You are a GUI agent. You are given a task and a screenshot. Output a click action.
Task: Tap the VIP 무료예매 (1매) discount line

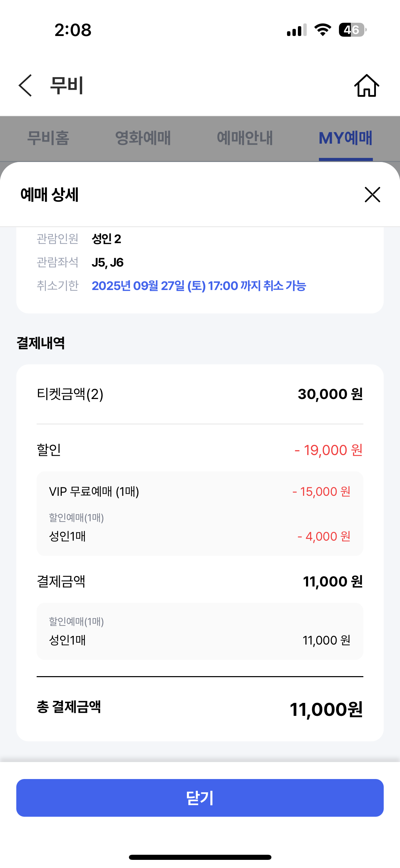pos(200,492)
